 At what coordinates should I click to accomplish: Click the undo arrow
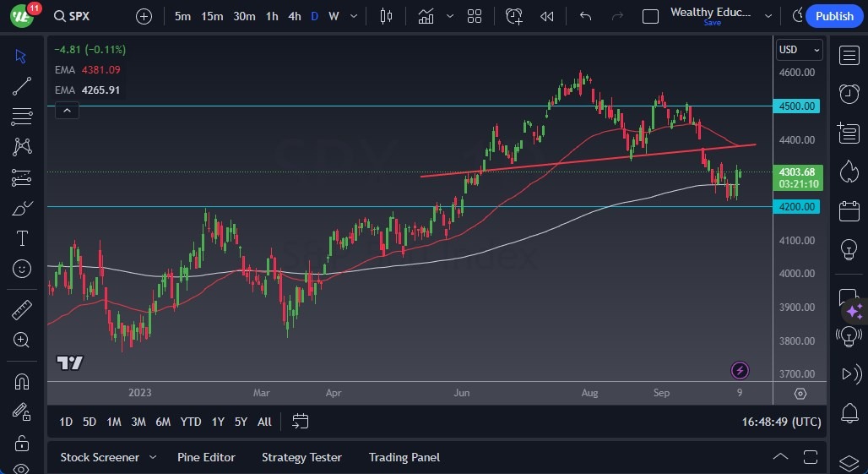click(586, 16)
